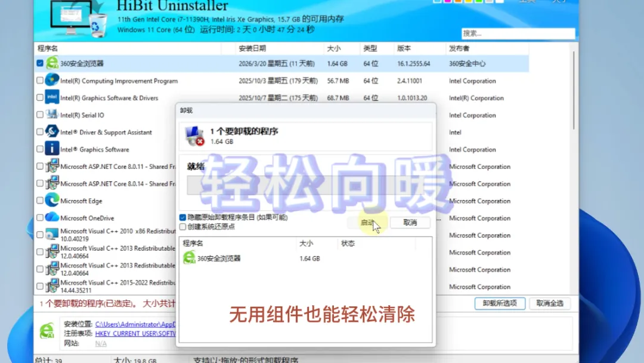Click the publisher cell "Intel(R) Corporation"

476,98
